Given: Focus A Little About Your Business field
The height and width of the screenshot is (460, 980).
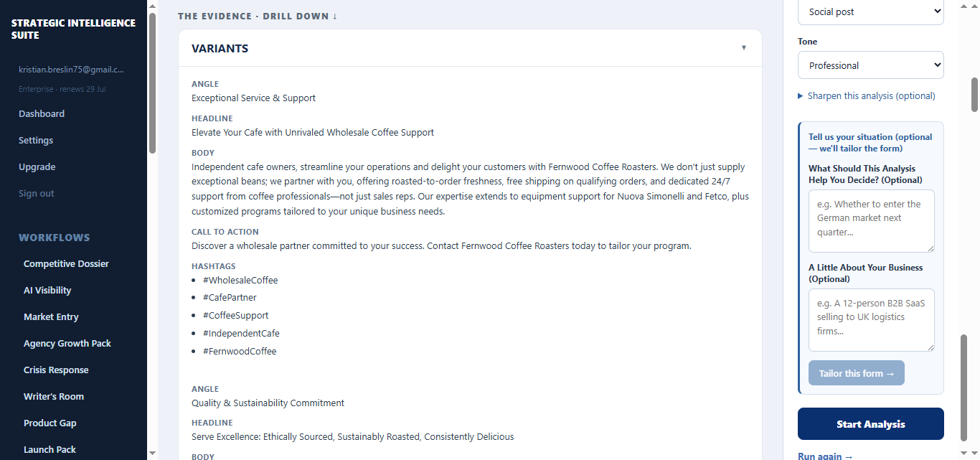Looking at the screenshot, I should point(872,320).
